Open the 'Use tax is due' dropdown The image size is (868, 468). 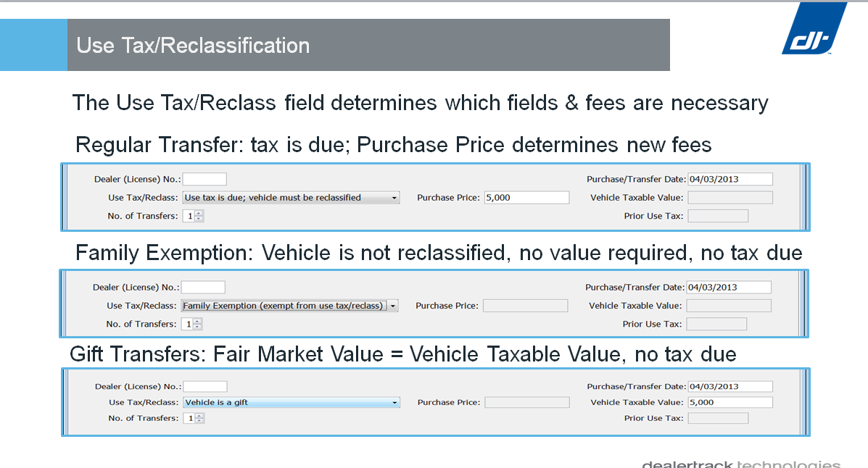click(291, 198)
